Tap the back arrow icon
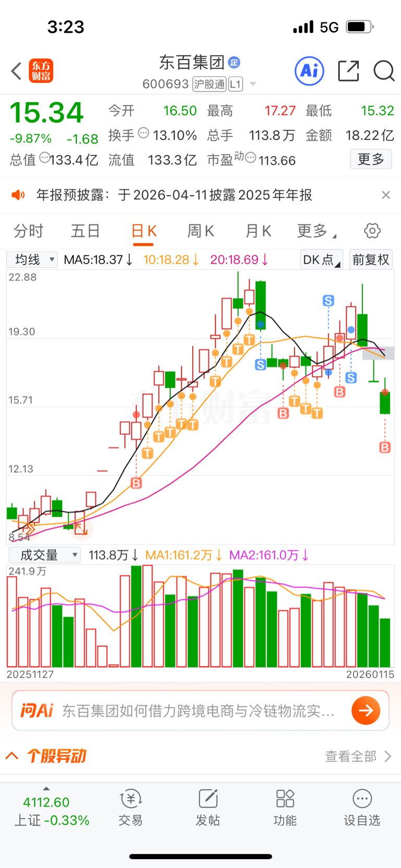The height and width of the screenshot is (868, 401). (16, 71)
